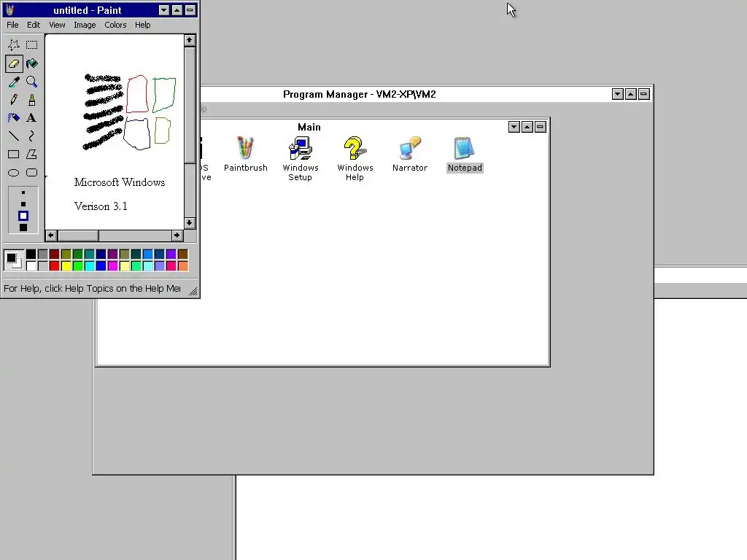Screen dimensions: 747x560
Task: Click the "Main" group window title
Action: 309,127
